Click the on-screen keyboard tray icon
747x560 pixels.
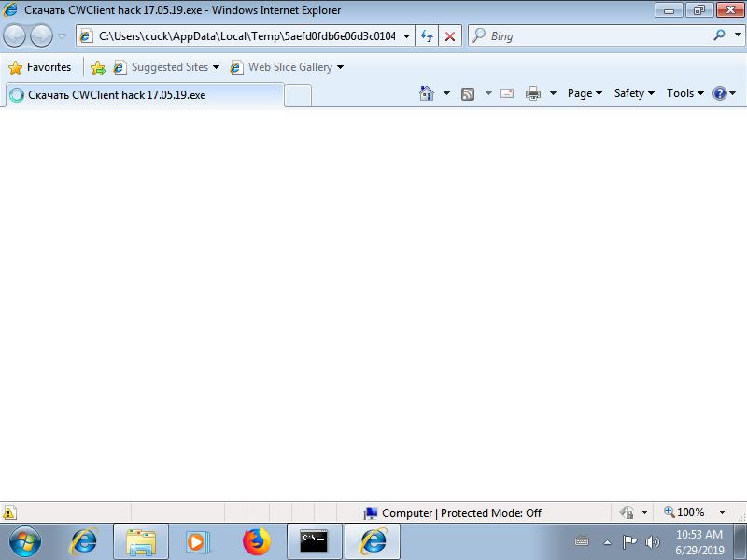coord(582,542)
